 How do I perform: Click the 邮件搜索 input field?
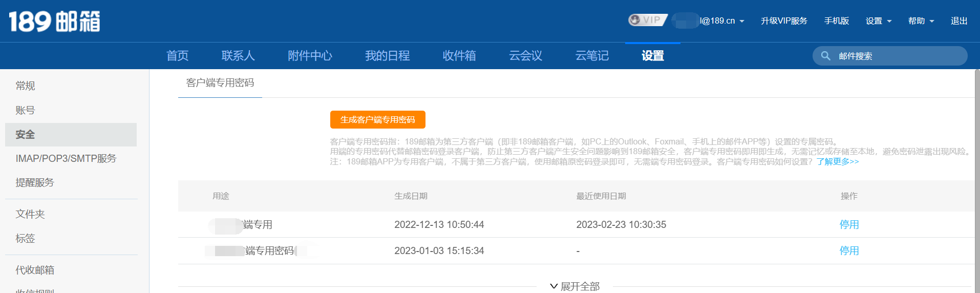(896, 56)
